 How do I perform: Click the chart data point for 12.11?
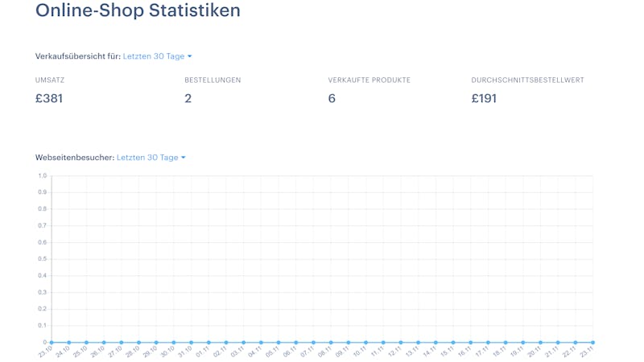tap(401, 343)
